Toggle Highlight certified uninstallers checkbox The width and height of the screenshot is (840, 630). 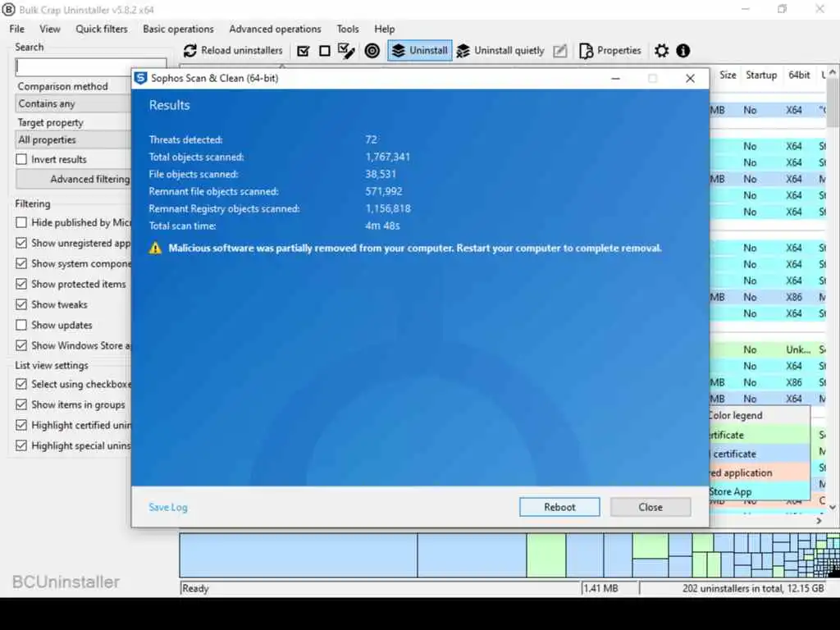(21, 426)
